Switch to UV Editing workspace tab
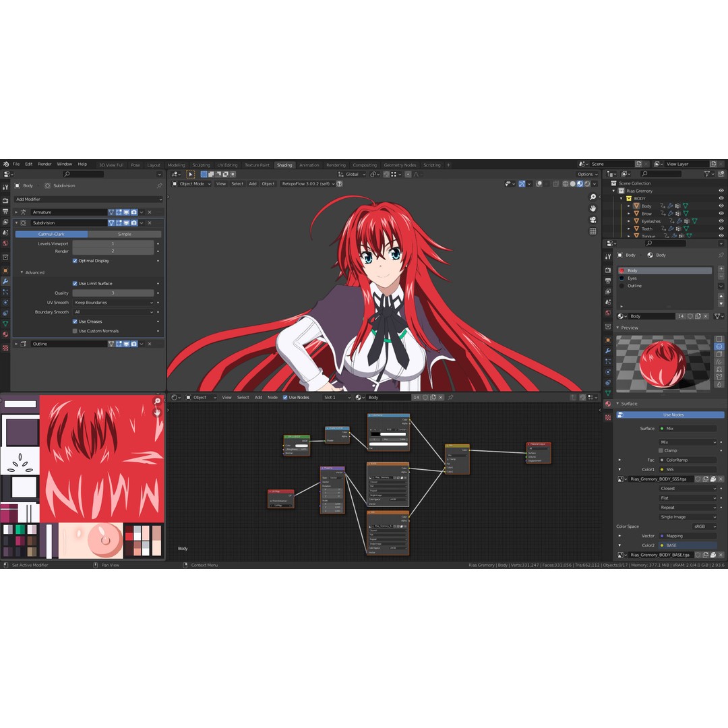This screenshot has height=728, width=728. (228, 165)
